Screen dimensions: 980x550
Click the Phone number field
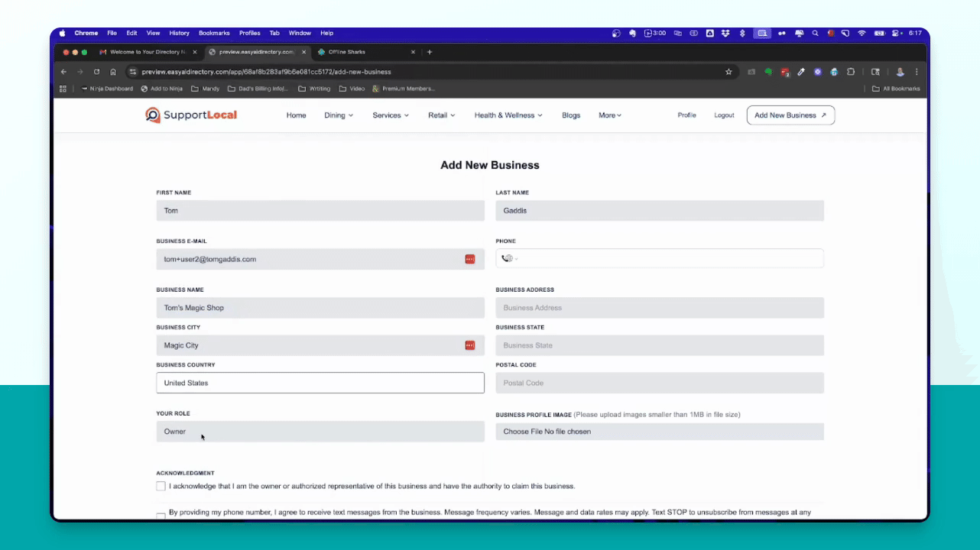660,258
